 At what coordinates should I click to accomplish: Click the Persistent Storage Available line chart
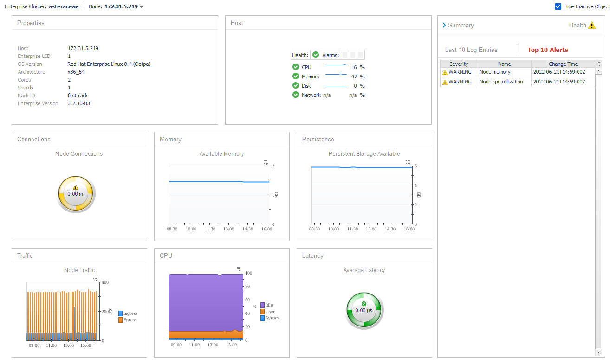tap(362, 195)
